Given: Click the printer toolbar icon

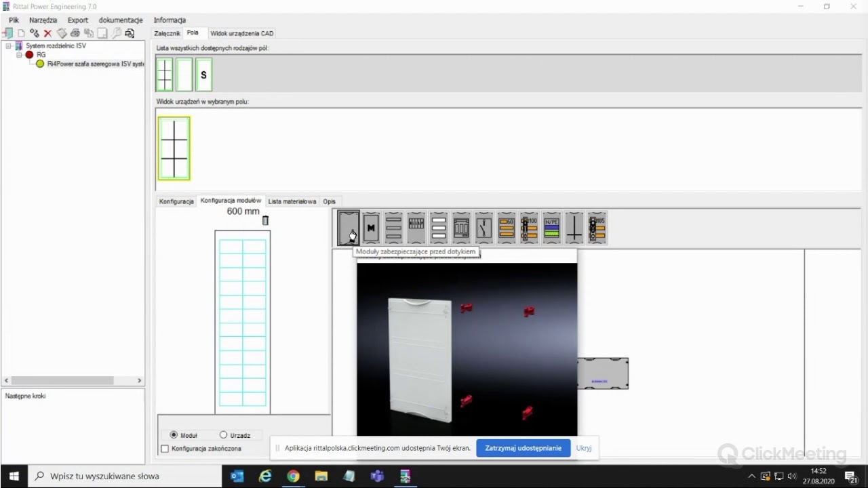Looking at the screenshot, I should pos(75,33).
